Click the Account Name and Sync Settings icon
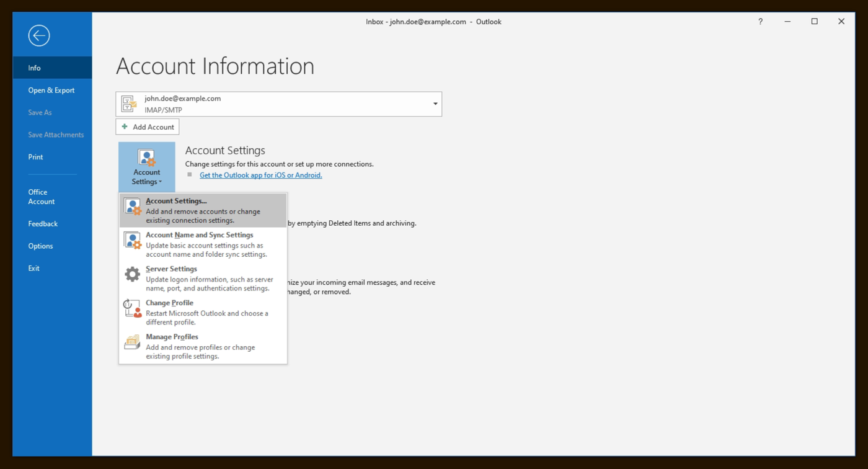This screenshot has height=469, width=868. (133, 241)
